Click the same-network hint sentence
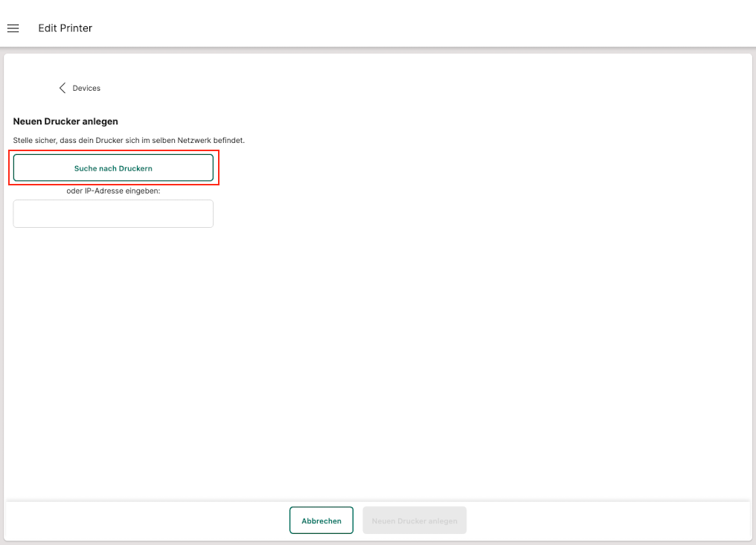Screen dimensions: 756x545 pos(129,140)
